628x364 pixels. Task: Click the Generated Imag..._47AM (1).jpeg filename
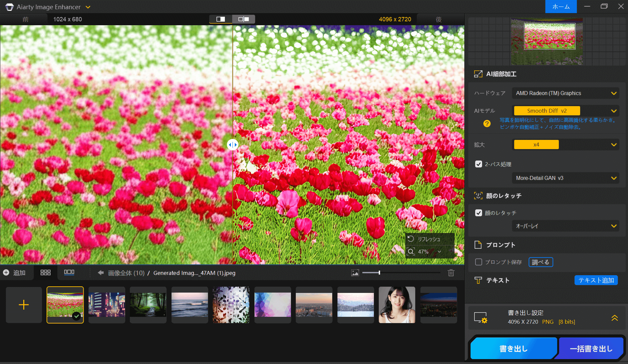pos(194,273)
